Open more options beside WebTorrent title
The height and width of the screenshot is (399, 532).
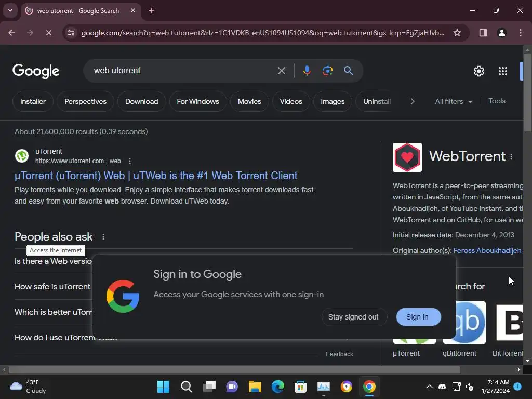click(511, 157)
